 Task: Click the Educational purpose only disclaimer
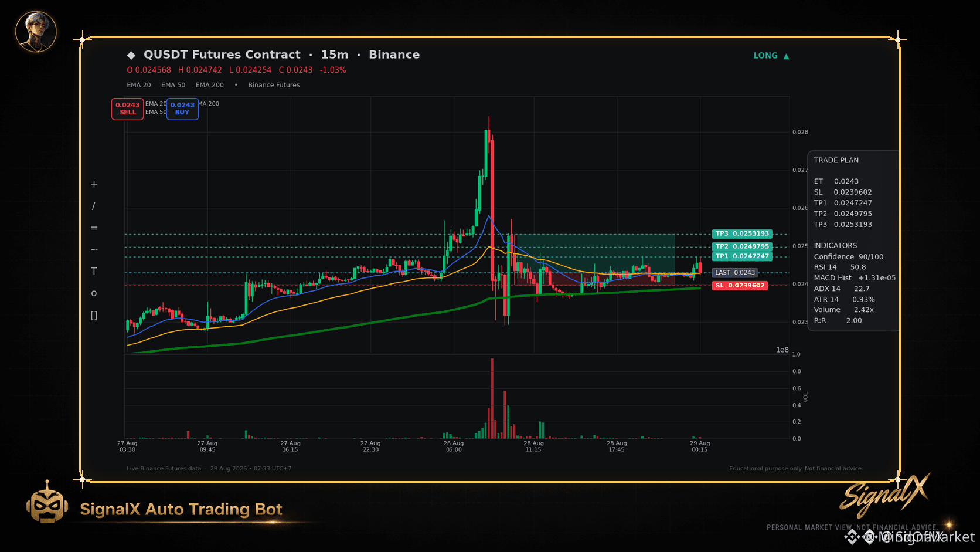(x=796, y=469)
